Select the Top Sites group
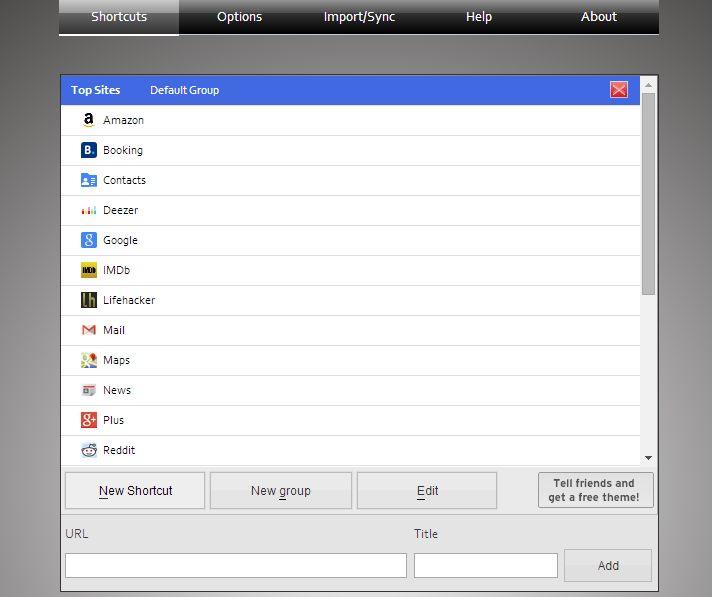712x597 pixels. (95, 90)
